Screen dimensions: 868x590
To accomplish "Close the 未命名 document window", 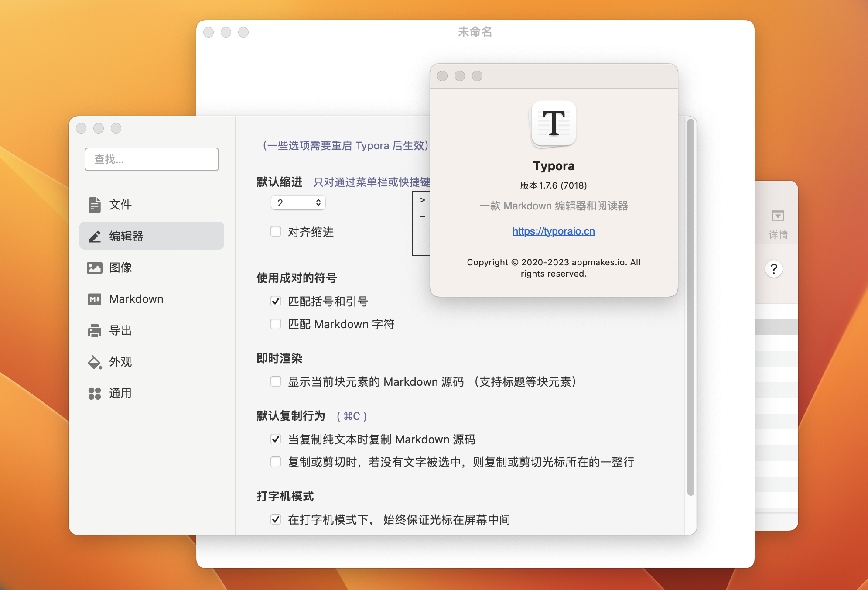I will tap(208, 32).
